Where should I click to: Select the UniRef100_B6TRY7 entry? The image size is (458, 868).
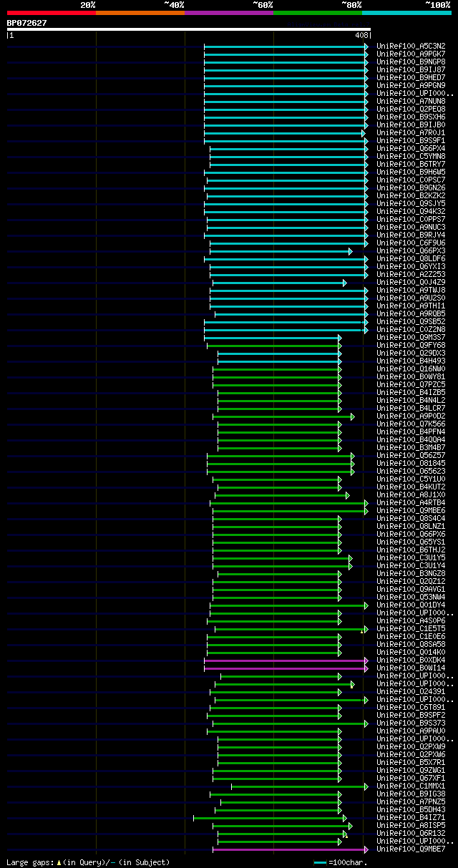coord(411,164)
